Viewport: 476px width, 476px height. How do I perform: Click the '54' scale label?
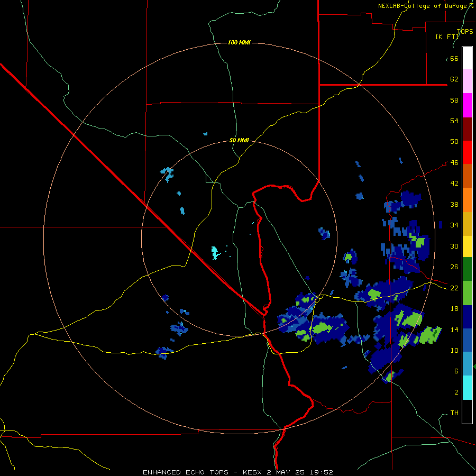pyautogui.click(x=454, y=121)
